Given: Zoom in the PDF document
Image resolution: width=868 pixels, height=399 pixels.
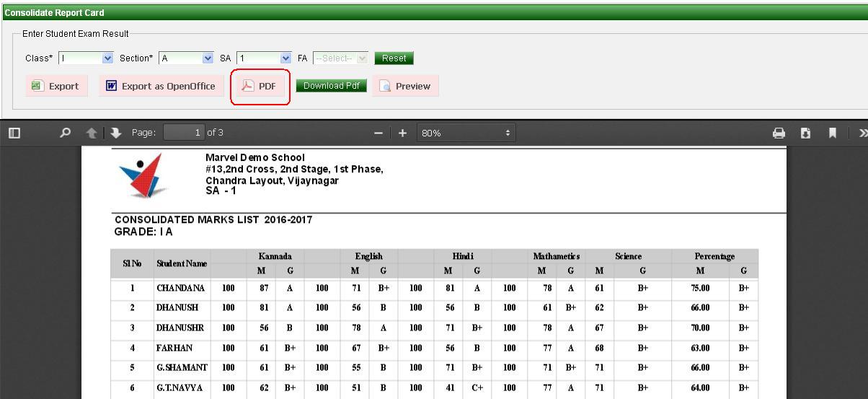Looking at the screenshot, I should tap(402, 133).
